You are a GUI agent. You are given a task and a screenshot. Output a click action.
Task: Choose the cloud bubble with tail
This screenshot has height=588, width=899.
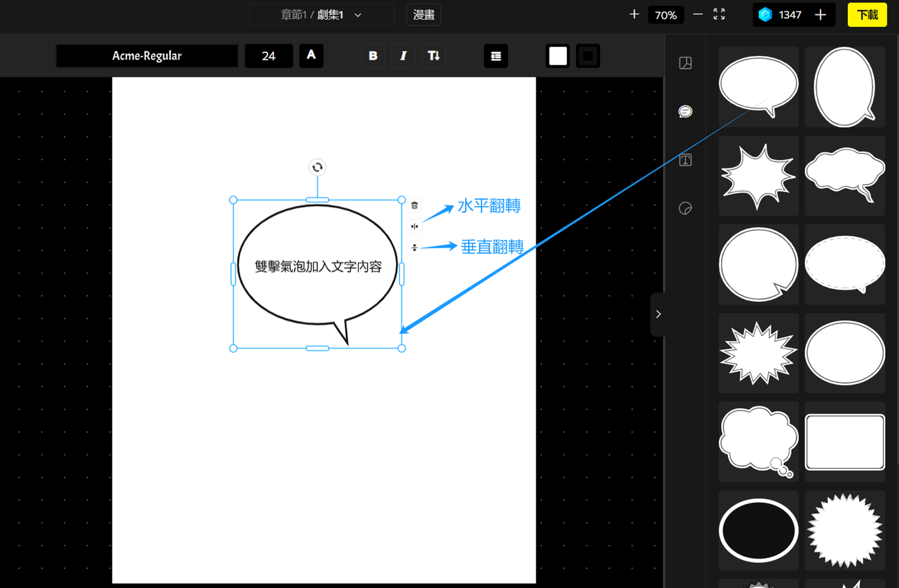(845, 176)
